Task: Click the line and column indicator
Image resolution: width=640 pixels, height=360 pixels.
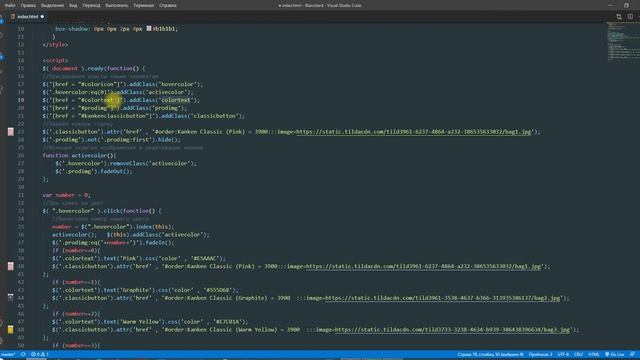Action: (490, 355)
